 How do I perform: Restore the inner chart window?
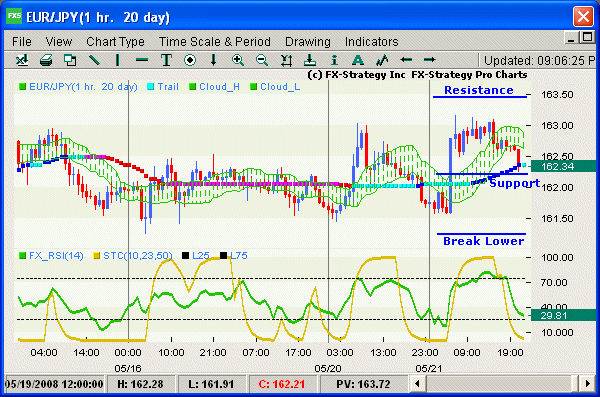tap(587, 38)
